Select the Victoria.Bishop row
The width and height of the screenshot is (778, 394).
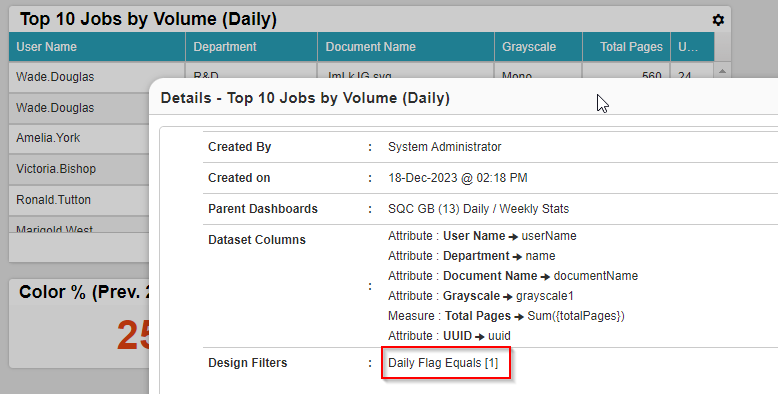[79, 169]
